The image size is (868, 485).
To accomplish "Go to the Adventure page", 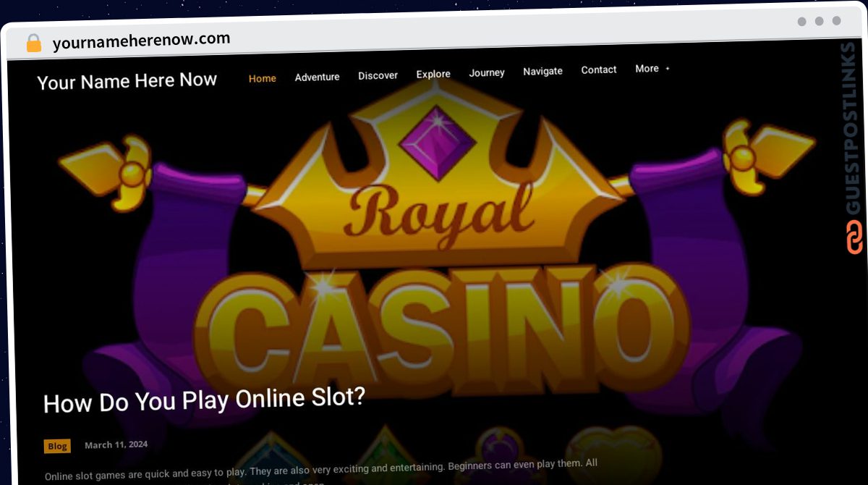I will tap(317, 77).
